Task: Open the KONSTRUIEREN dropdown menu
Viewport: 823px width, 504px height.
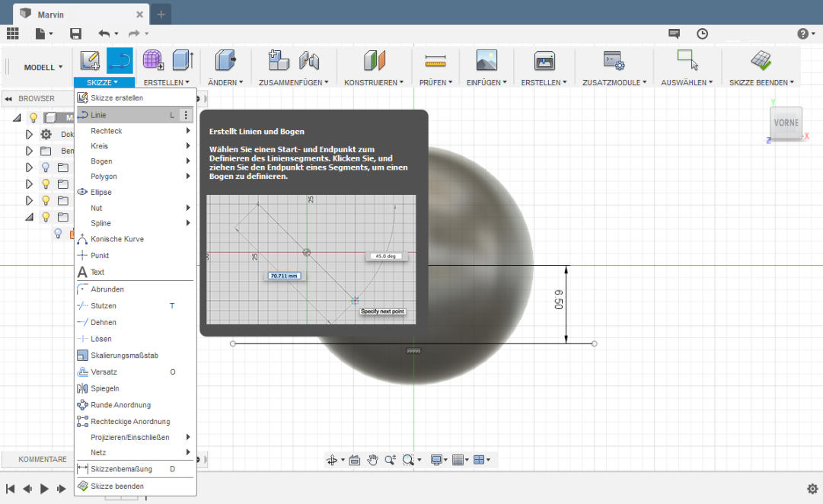Action: click(x=374, y=82)
